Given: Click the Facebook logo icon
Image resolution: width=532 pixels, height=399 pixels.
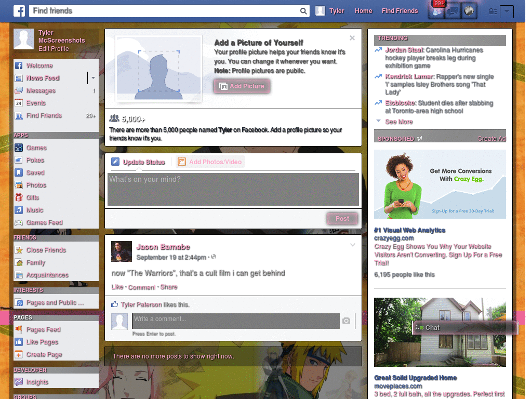Looking at the screenshot, I should tap(20, 11).
